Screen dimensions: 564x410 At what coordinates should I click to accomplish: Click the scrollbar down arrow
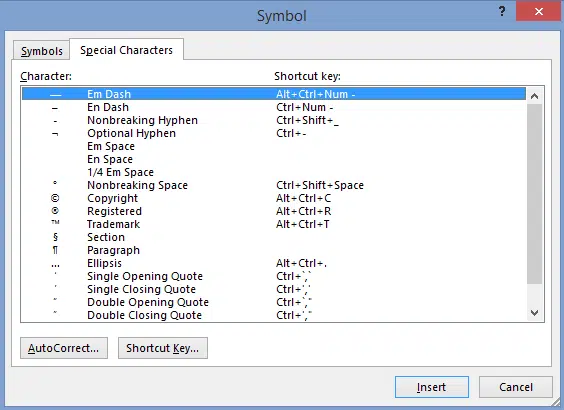(x=535, y=313)
